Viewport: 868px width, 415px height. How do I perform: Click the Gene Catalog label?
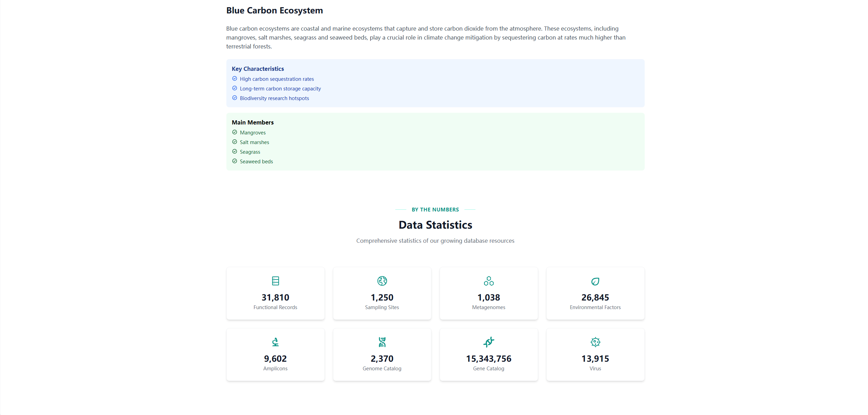[489, 369]
